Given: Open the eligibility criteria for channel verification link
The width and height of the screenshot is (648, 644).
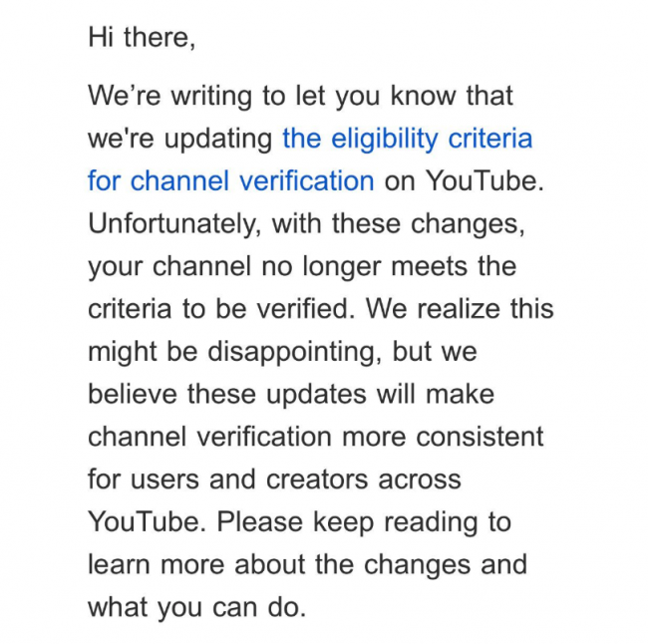Looking at the screenshot, I should point(407,138).
